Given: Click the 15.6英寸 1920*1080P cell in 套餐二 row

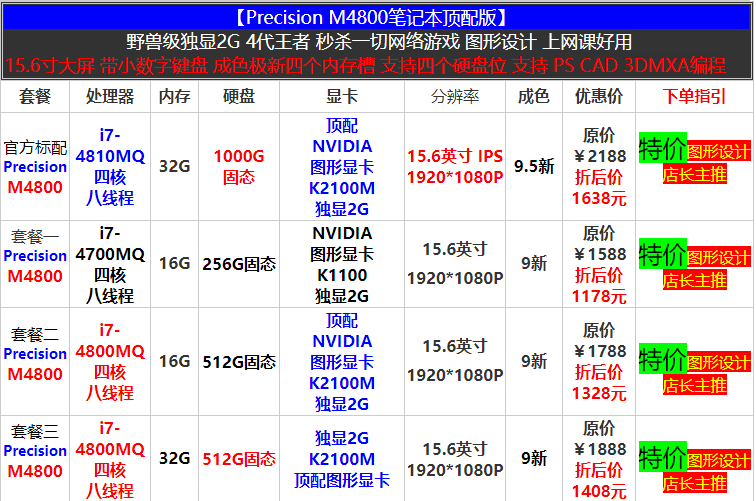Looking at the screenshot, I should pos(455,361).
